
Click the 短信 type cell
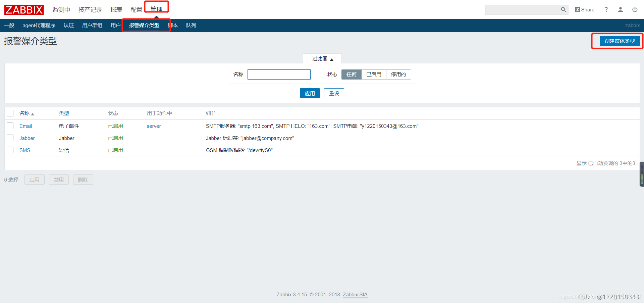pyautogui.click(x=64, y=150)
